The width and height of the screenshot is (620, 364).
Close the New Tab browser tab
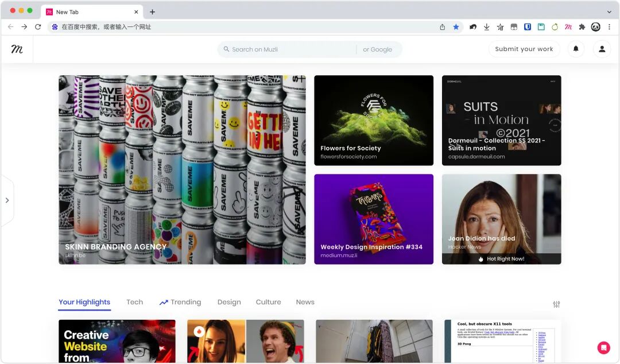click(x=136, y=12)
